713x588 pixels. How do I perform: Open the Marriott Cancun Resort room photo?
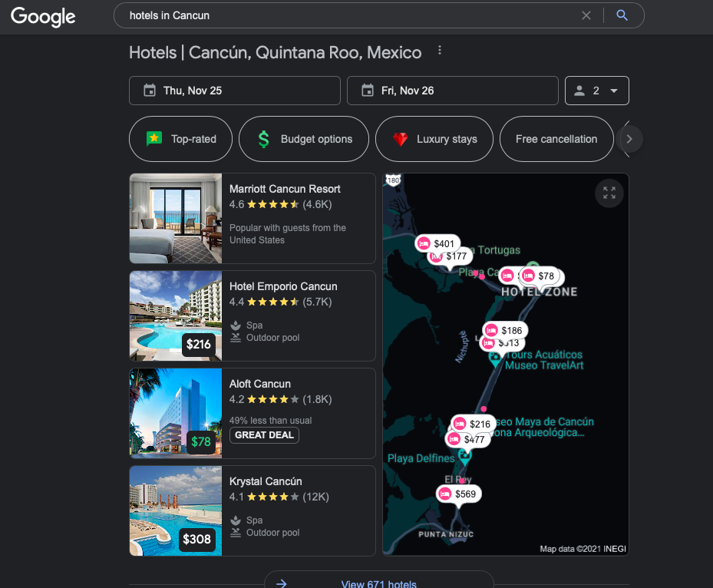[176, 218]
